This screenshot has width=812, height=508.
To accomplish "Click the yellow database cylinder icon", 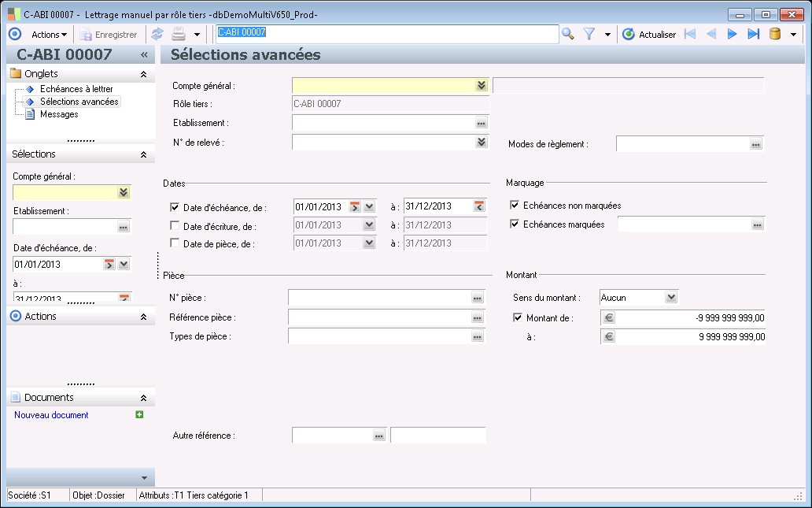I will coord(775,34).
